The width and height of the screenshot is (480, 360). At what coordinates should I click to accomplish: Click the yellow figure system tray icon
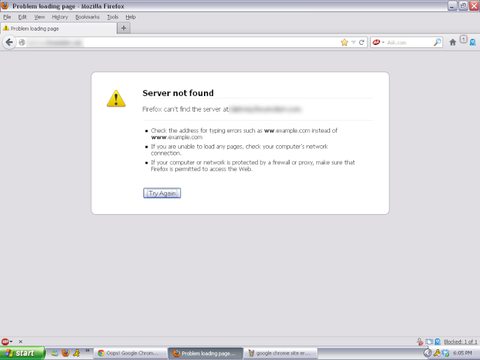coord(437,353)
